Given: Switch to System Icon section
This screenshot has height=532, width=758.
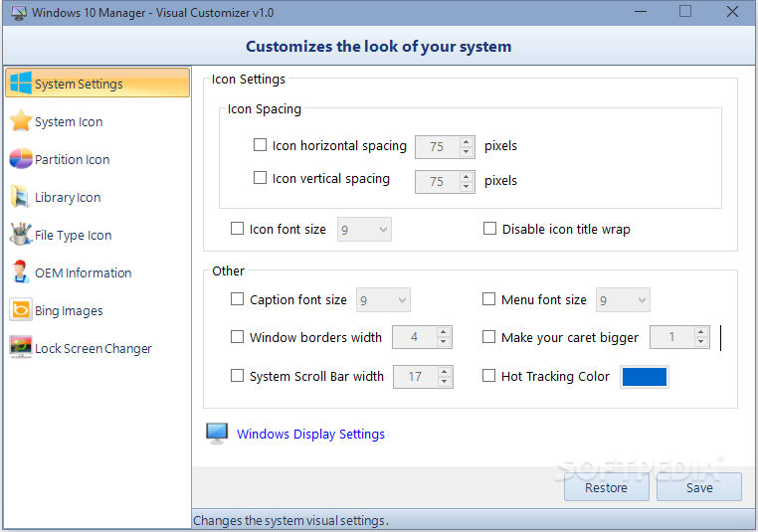Looking at the screenshot, I should pos(69,121).
